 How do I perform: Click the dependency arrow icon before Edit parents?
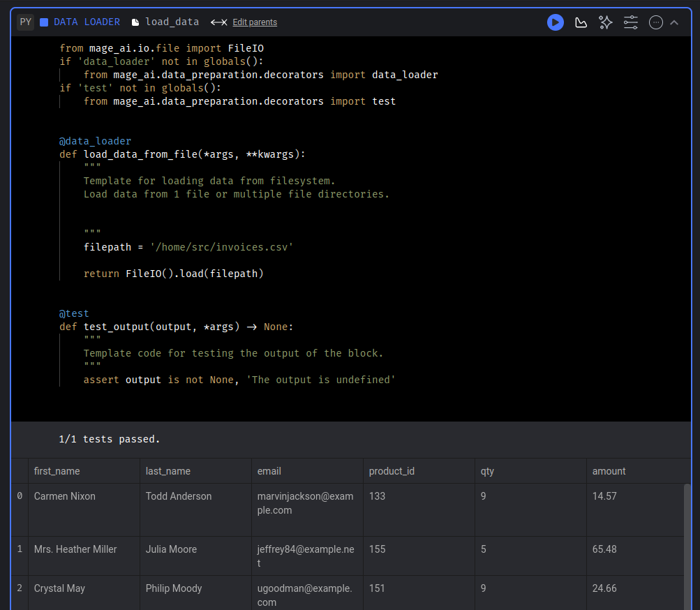tap(218, 22)
